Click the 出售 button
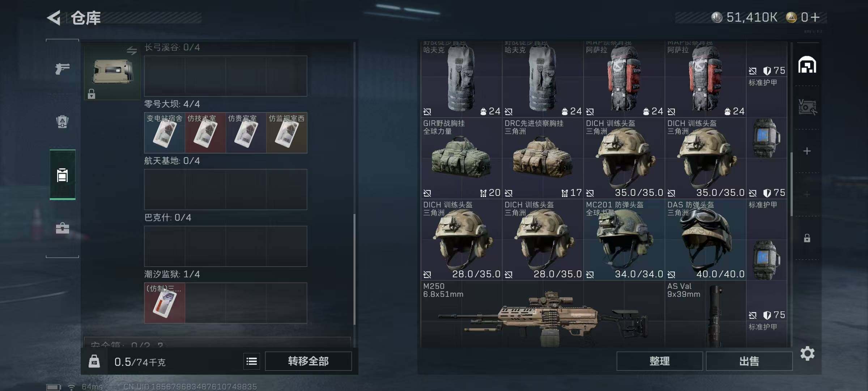 pyautogui.click(x=749, y=361)
